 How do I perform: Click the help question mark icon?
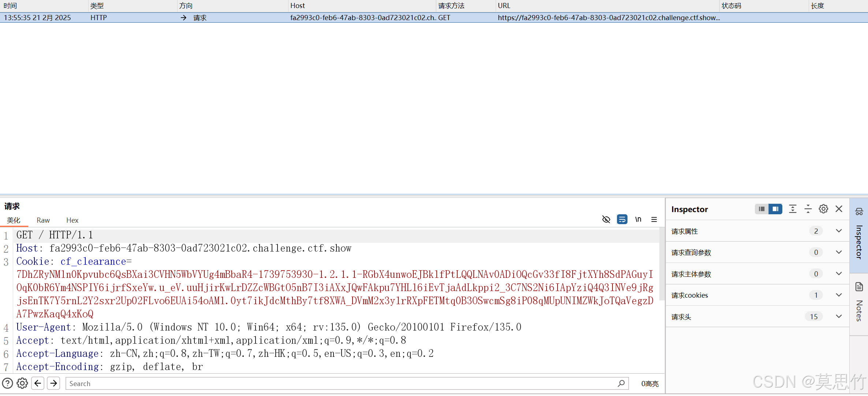[x=7, y=383]
